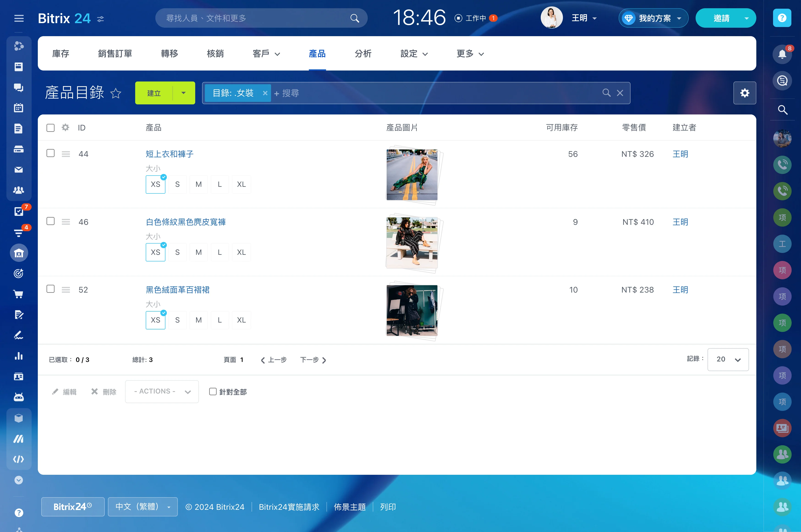Click the Bitrix 24 logo settings sliders icon
Viewport: 801px width, 532px height.
click(101, 19)
